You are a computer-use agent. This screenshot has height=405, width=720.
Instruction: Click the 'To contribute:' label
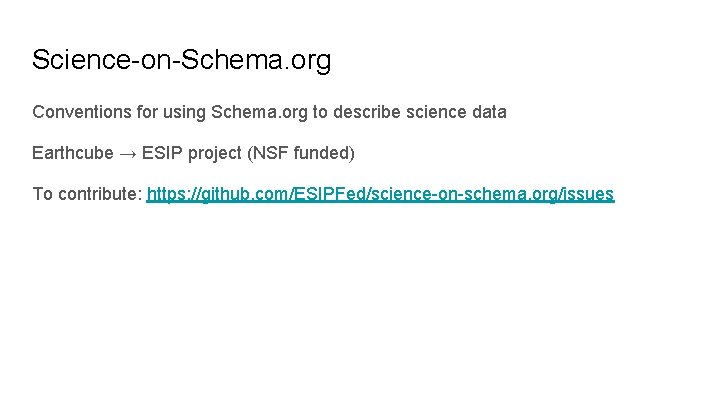(x=87, y=194)
